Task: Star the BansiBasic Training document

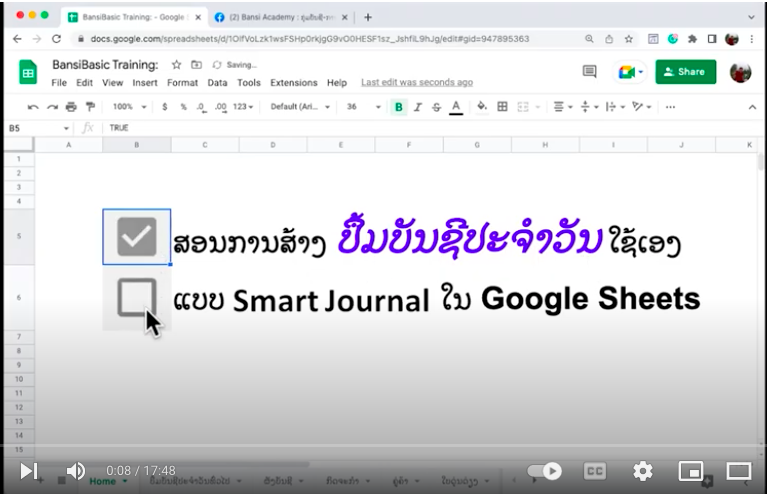Action: coord(177,65)
